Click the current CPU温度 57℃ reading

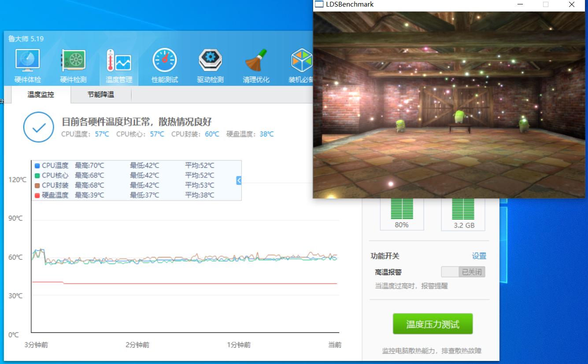pyautogui.click(x=102, y=134)
